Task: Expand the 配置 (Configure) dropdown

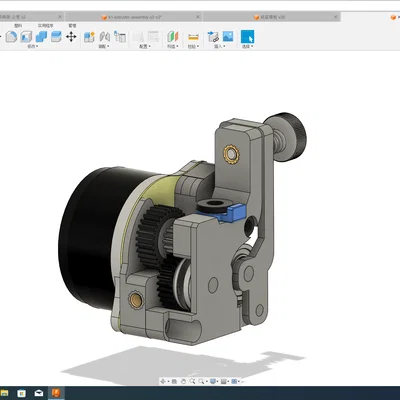Action: 145,46
